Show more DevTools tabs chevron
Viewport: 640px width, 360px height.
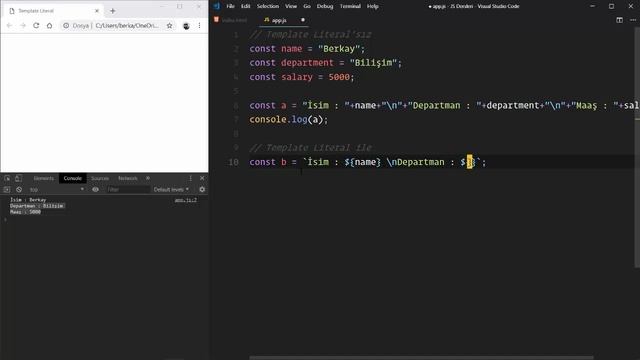(148, 178)
